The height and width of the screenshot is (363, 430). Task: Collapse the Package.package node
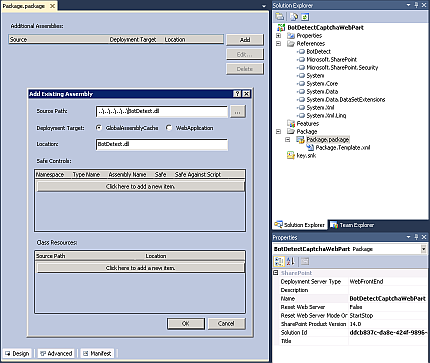pos(288,140)
